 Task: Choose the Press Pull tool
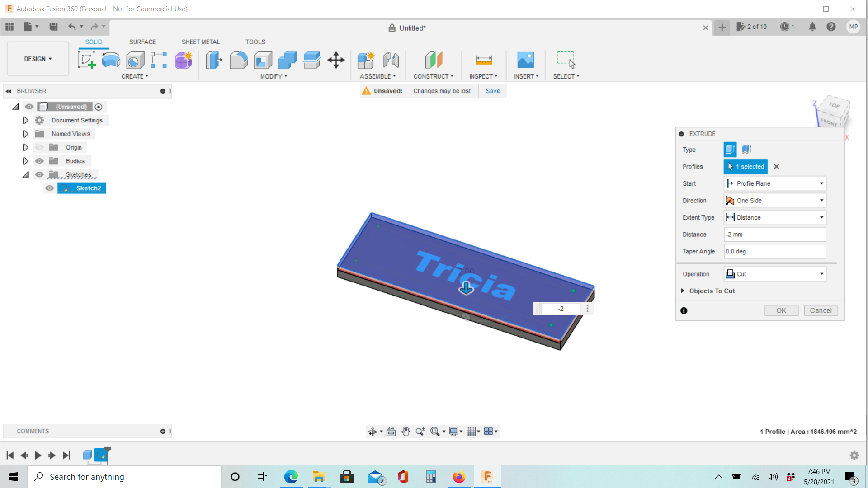coord(214,60)
